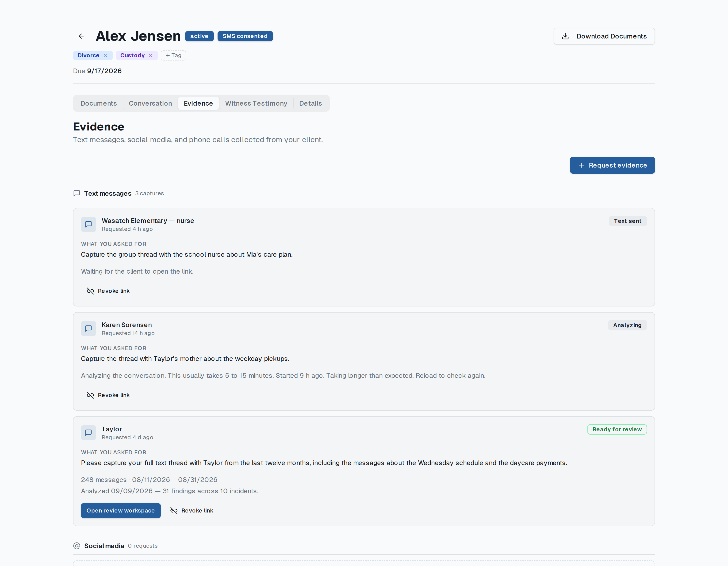Click the 'Karen Sorensen' card title

click(127, 325)
